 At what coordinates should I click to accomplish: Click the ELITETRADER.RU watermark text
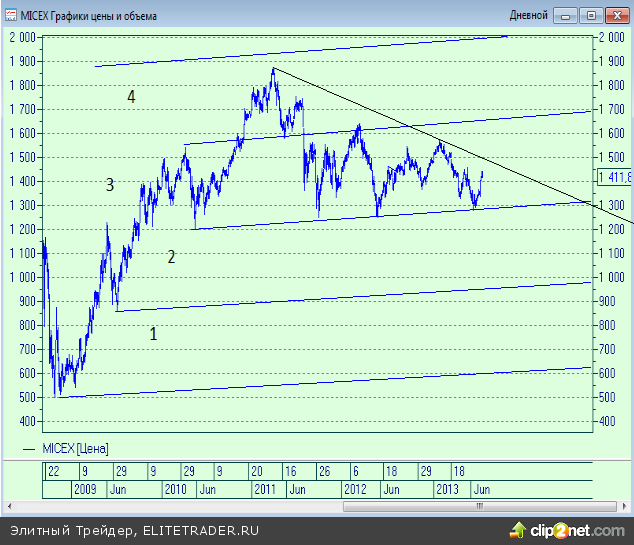tap(200, 530)
